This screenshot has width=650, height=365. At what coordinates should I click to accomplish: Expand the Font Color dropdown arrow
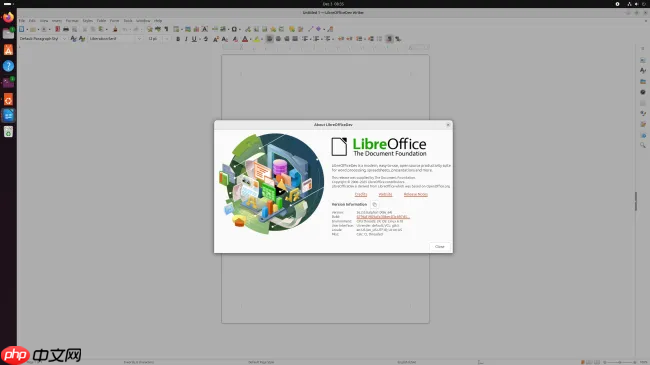250,39
